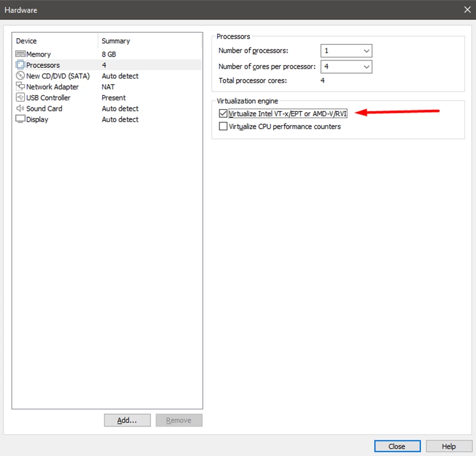Click the Display monitor icon
Viewport: 476px width, 456px height.
coord(21,119)
